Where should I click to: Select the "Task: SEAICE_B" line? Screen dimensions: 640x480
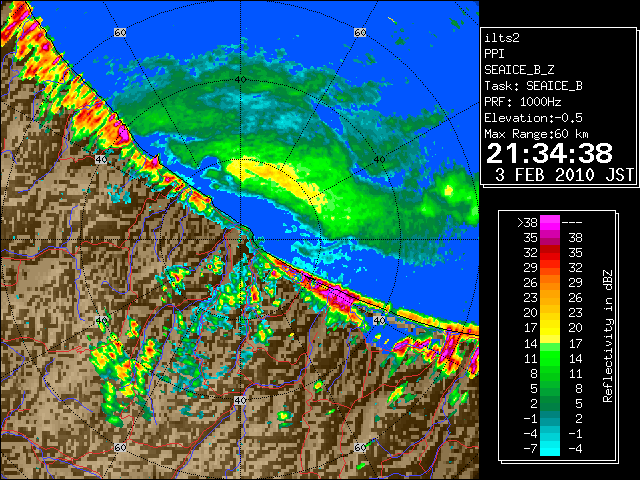tap(533, 86)
